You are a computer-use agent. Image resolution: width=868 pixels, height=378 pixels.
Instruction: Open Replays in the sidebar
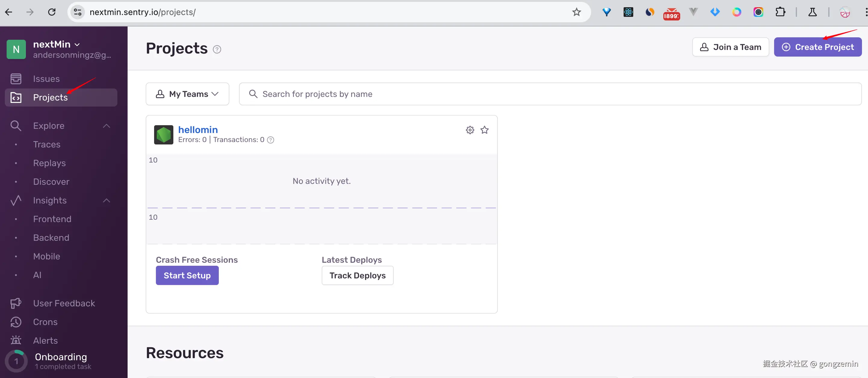coord(49,163)
